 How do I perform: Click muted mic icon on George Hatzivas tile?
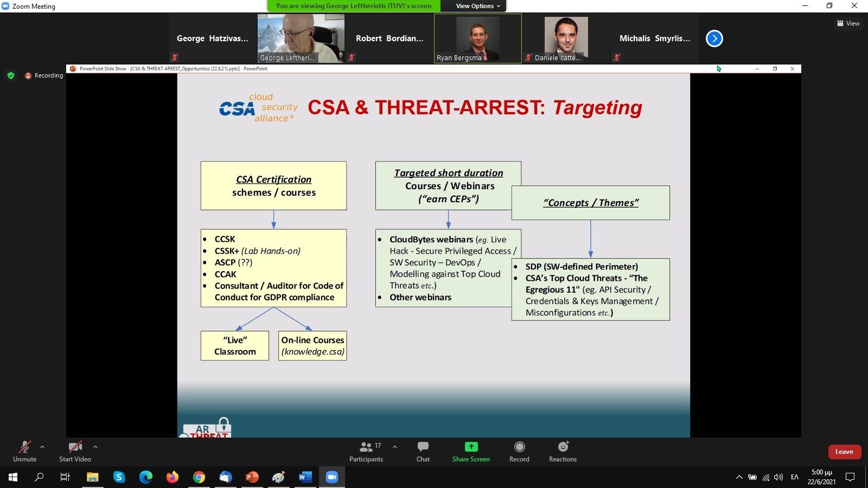click(x=175, y=57)
